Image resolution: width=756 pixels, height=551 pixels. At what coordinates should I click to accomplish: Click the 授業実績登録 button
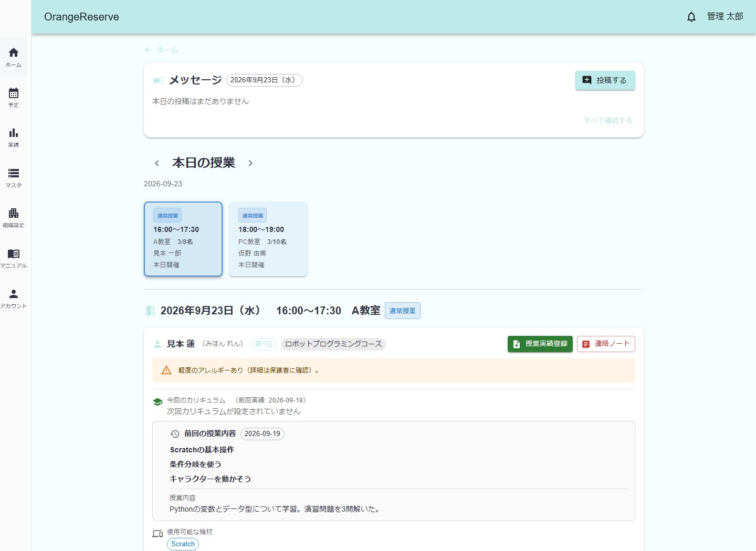click(x=540, y=344)
